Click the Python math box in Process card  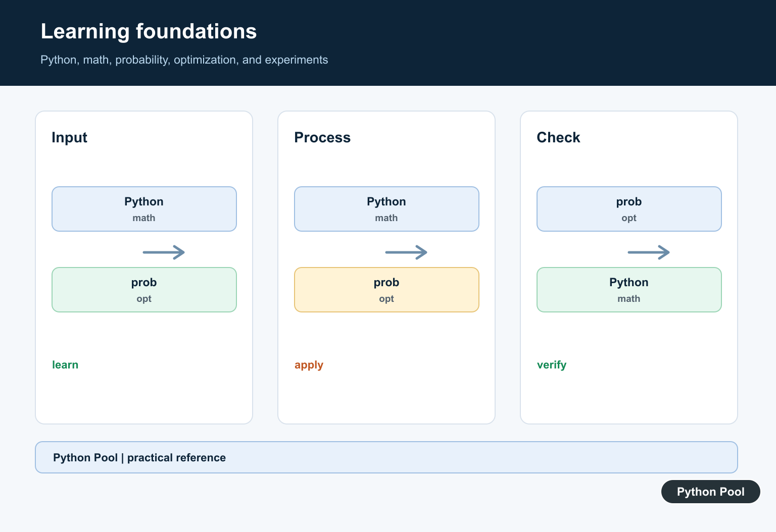point(386,209)
